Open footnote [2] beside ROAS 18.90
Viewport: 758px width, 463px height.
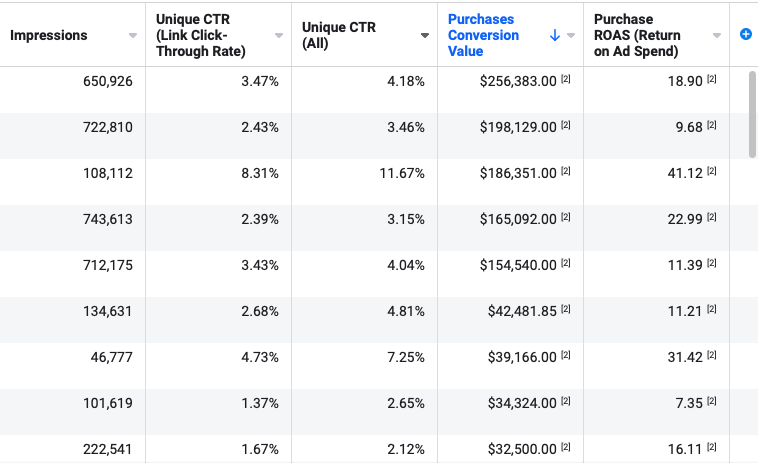(712, 79)
